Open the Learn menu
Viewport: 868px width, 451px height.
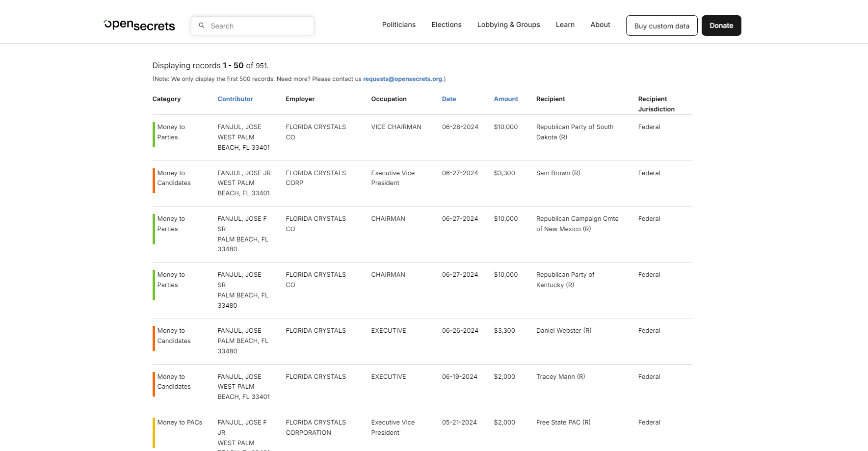[565, 25]
